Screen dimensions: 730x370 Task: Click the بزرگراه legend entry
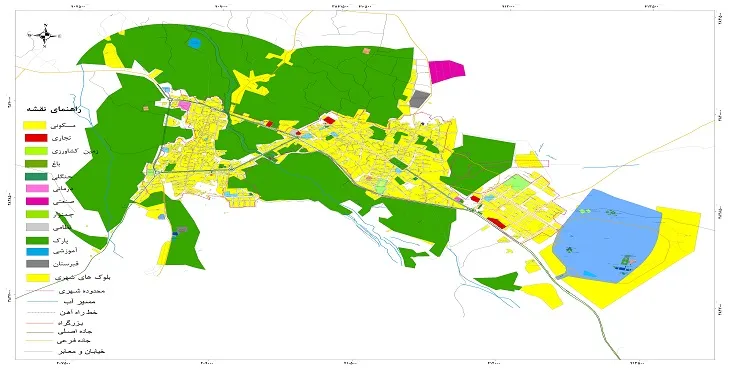pos(54,322)
